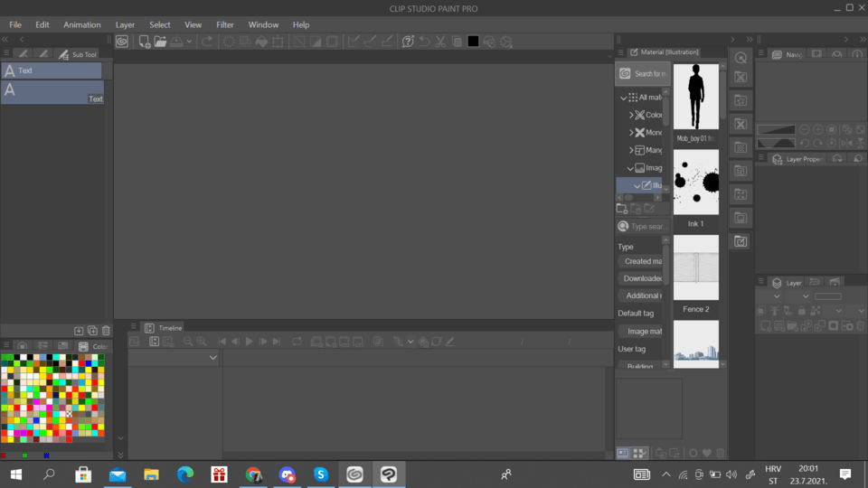Click Search for materials button
The height and width of the screenshot is (488, 868).
(643, 73)
